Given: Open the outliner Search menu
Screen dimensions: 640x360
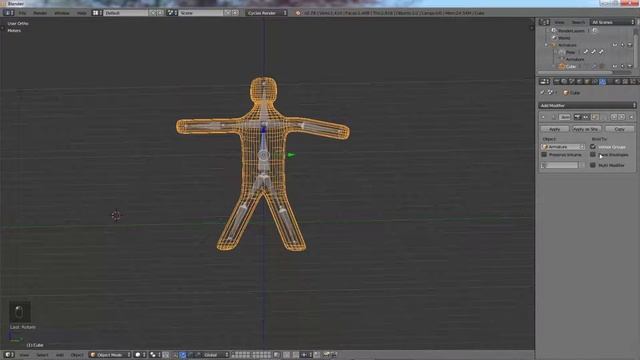Looking at the screenshot, I should [578, 22].
